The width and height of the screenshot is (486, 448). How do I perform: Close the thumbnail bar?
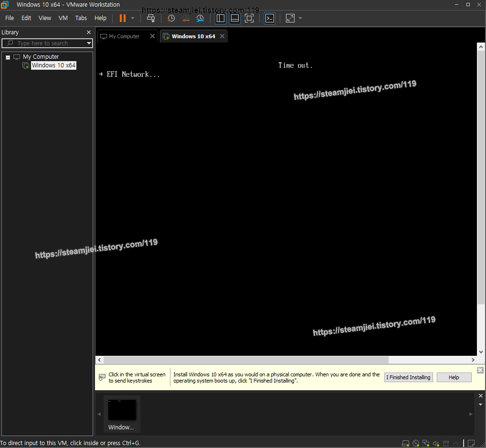pyautogui.click(x=481, y=395)
